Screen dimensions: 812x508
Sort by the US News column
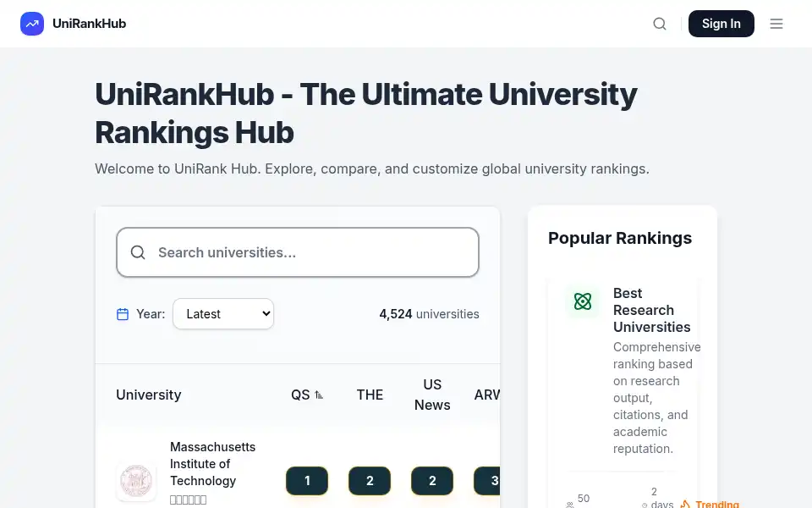click(432, 395)
